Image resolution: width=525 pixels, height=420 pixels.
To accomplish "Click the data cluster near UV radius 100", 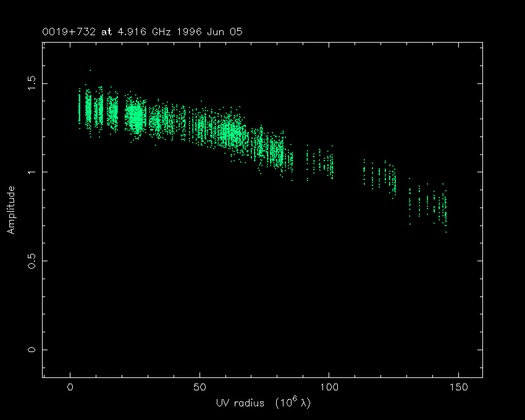I will pos(330,164).
